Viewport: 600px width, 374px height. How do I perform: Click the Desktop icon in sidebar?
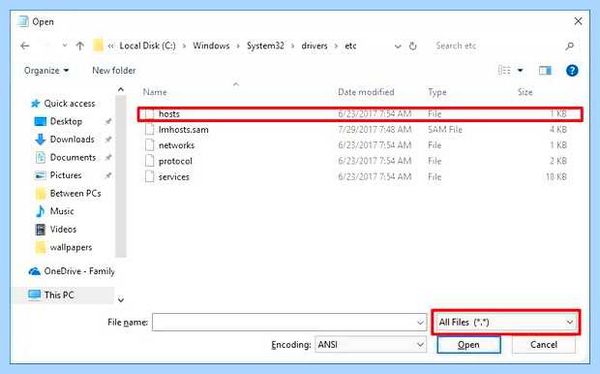tap(40, 121)
